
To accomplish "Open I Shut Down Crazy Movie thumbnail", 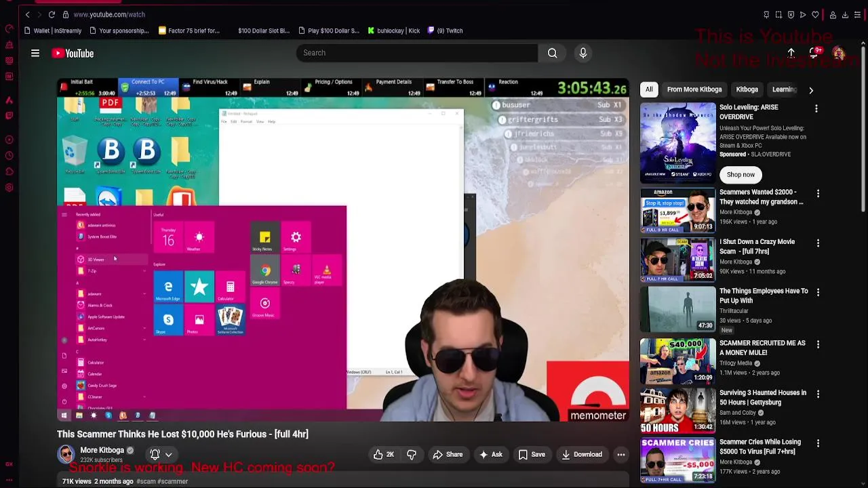I will 678,259.
